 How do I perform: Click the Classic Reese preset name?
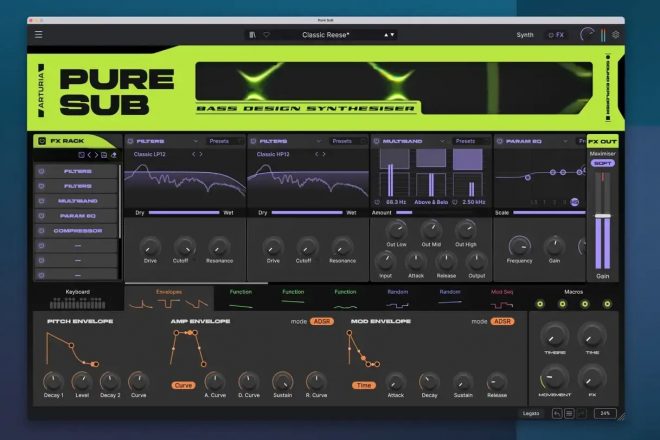tap(325, 35)
